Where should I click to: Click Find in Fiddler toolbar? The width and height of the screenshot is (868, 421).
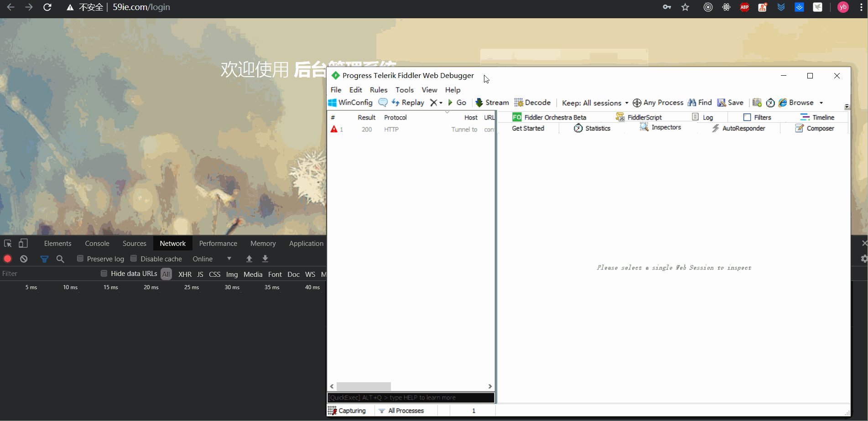click(x=700, y=103)
